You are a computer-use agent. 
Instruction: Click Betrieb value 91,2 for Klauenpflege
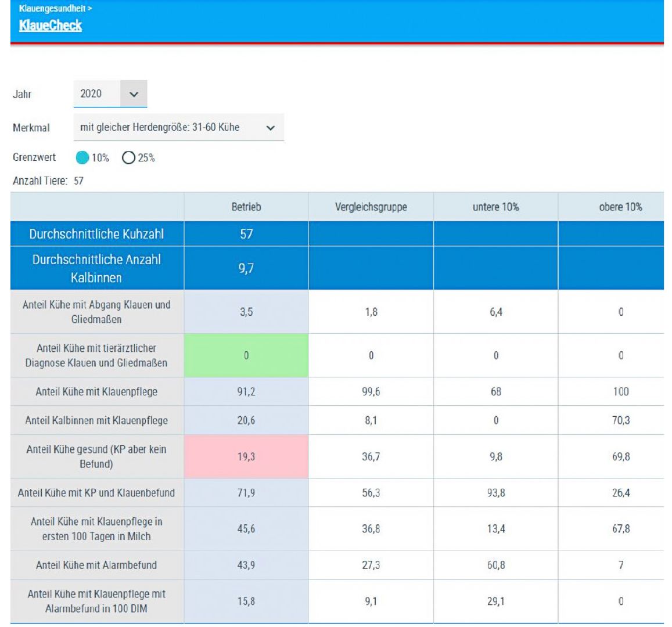click(246, 391)
